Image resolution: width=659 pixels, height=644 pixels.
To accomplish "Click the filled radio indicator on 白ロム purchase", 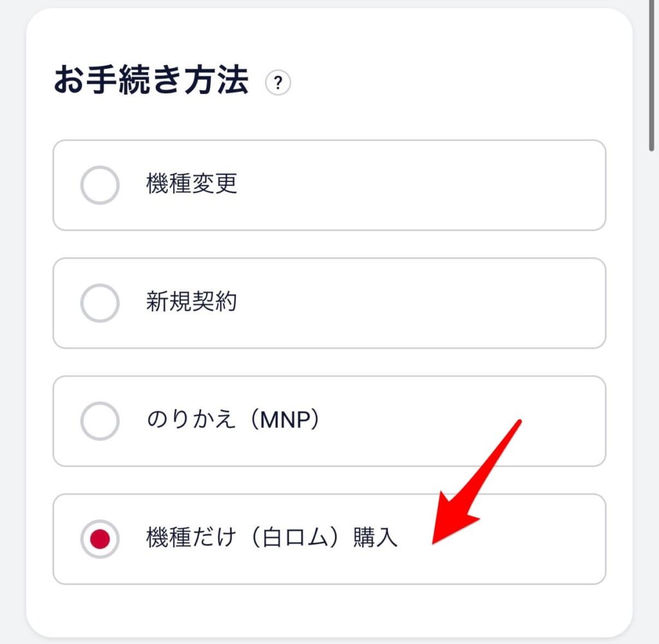I will 100,539.
